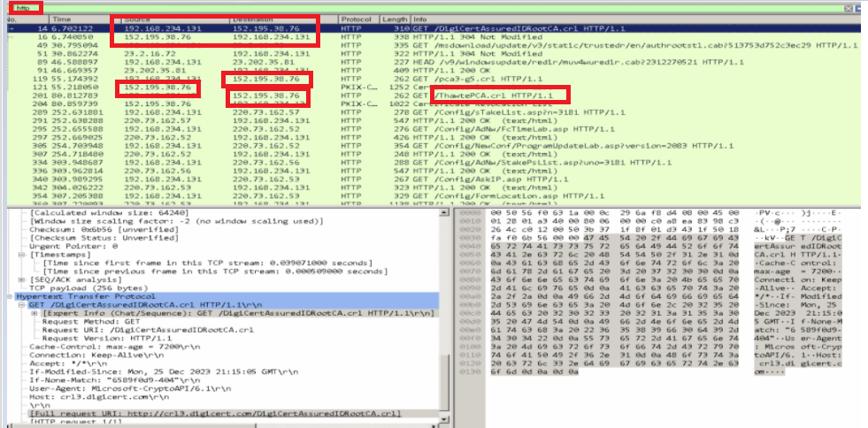Select packet 201 GET /ThawtePCA.crl
The image size is (868, 428).
click(x=433, y=96)
